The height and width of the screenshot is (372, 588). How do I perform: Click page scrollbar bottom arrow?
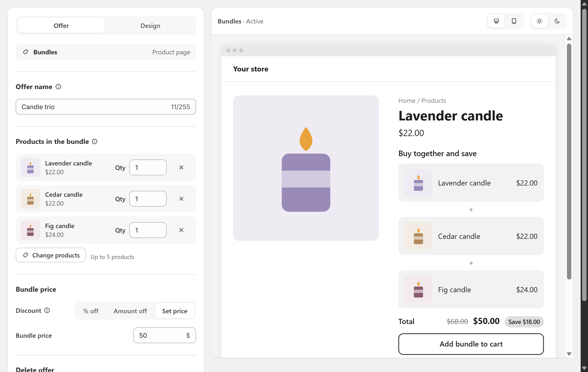584,368
